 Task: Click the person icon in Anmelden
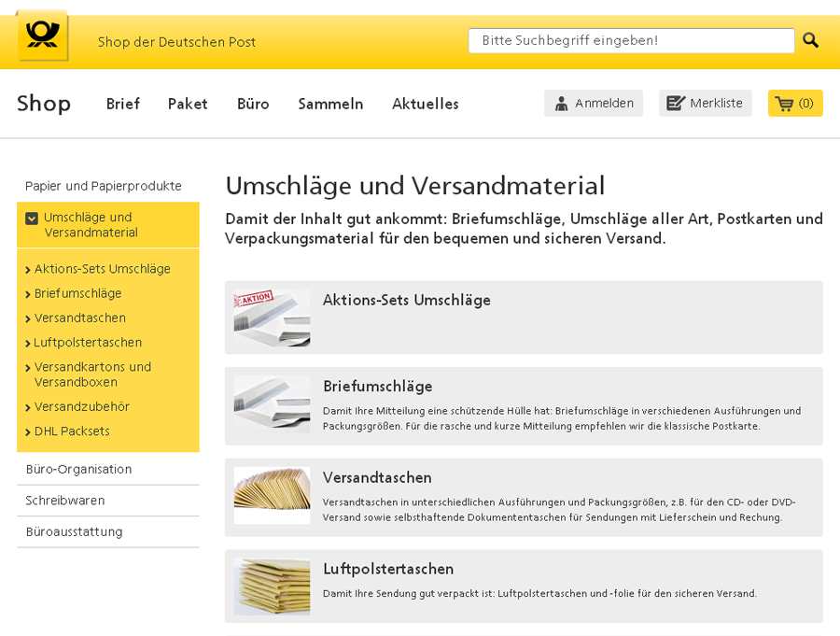coord(561,104)
